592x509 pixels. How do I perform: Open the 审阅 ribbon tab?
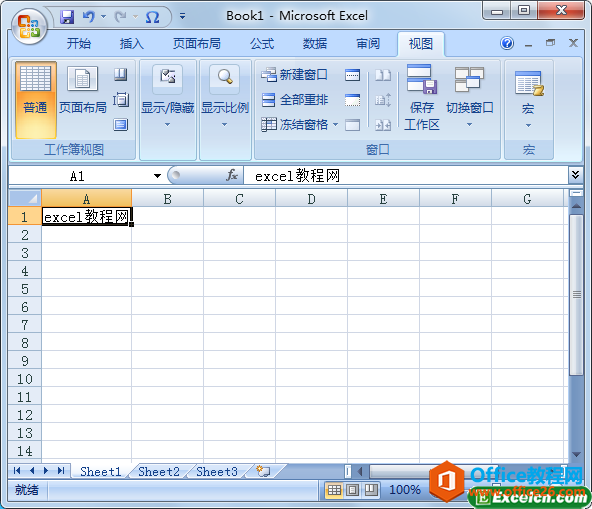368,43
